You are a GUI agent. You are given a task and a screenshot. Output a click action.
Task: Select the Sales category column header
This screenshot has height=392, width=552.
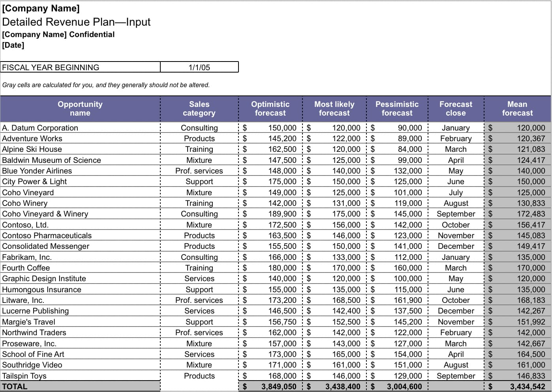199,109
